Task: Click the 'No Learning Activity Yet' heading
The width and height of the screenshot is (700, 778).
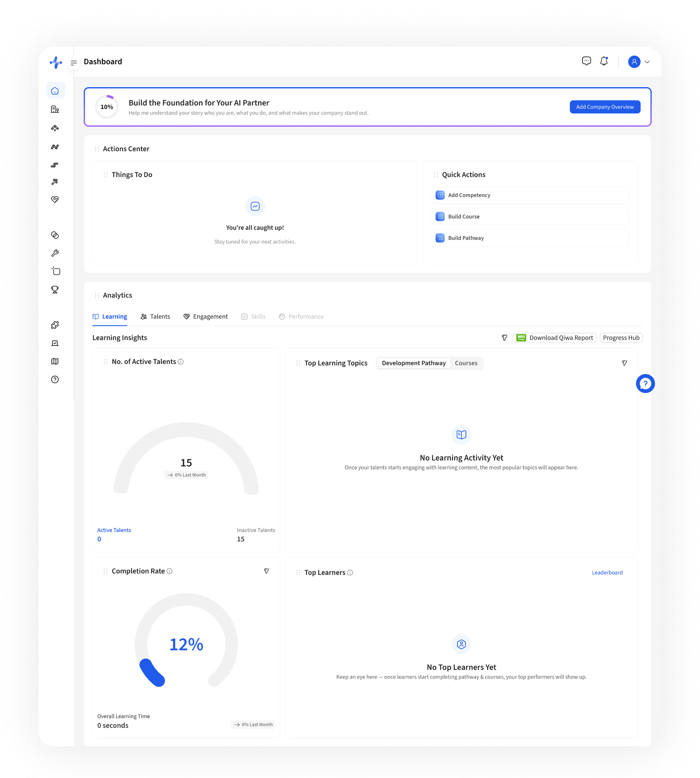Action: pos(461,458)
